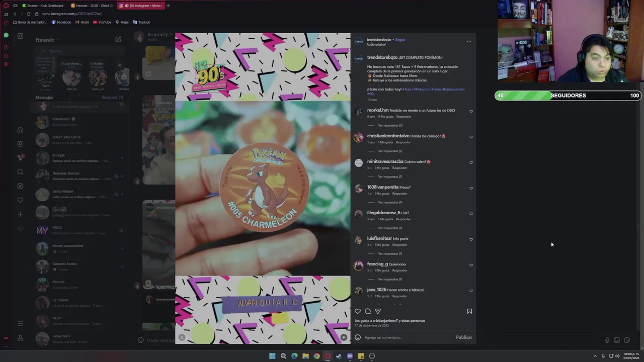The image size is (644, 362).
Task: Expand replies under franciag_g comment
Action: tap(390, 279)
